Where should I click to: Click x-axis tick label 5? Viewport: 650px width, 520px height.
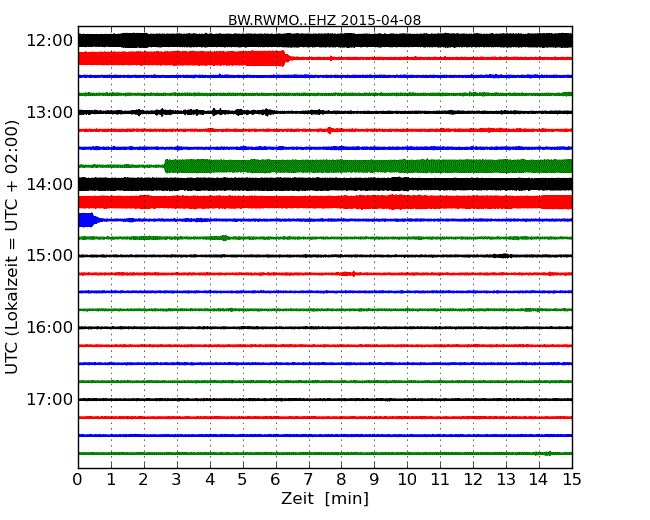243,480
